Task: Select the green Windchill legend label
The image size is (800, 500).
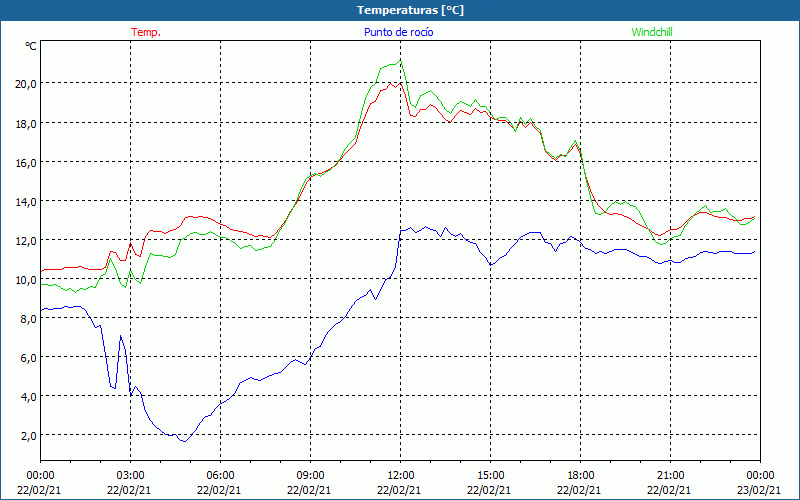Action: (x=652, y=32)
